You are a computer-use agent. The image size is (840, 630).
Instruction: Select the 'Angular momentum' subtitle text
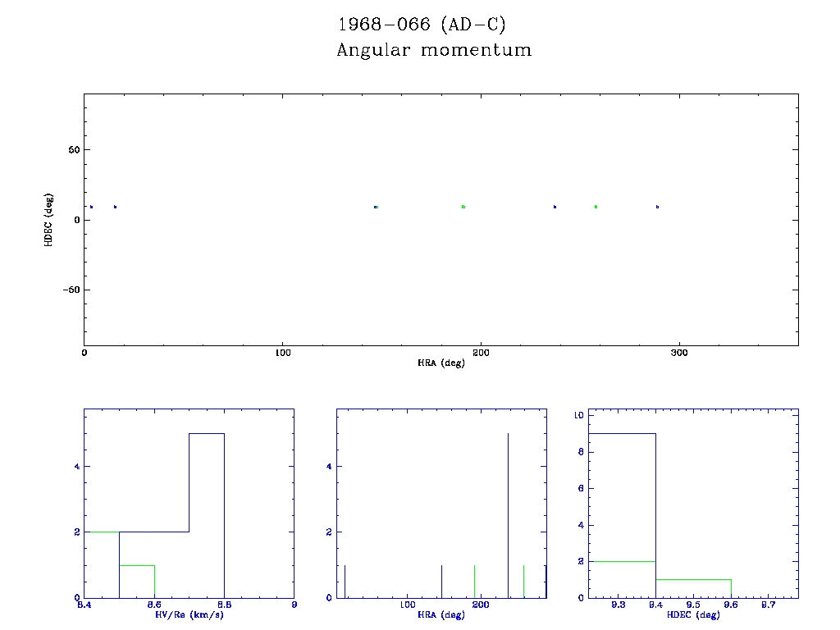click(x=434, y=51)
